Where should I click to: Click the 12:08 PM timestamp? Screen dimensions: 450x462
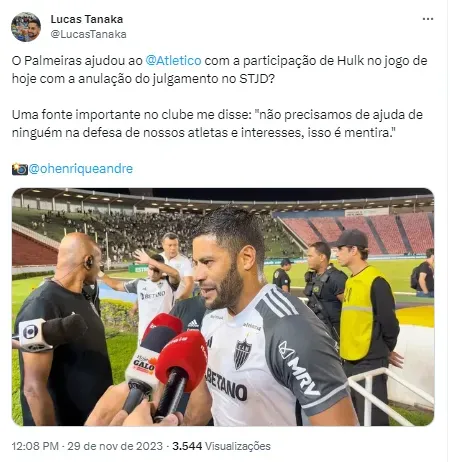click(35, 446)
